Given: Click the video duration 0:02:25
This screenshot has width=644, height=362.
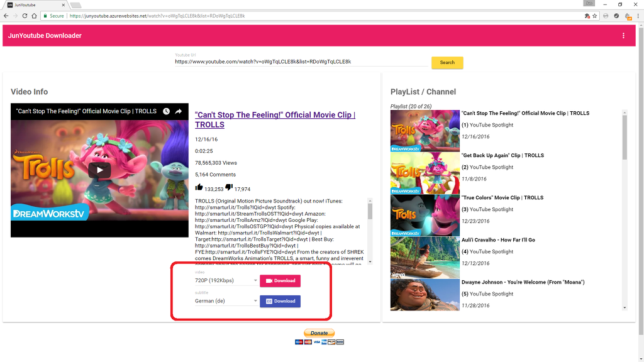Looking at the screenshot, I should 204,151.
